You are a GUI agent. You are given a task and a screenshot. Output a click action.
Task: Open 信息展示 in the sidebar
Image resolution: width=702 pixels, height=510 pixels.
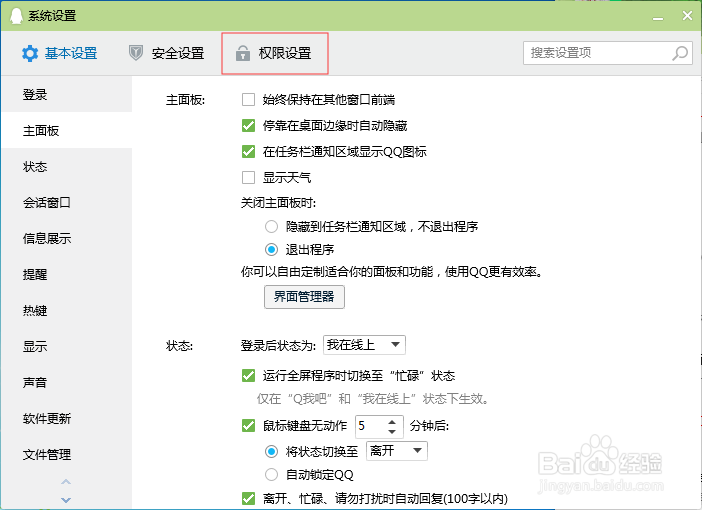pyautogui.click(x=66, y=238)
